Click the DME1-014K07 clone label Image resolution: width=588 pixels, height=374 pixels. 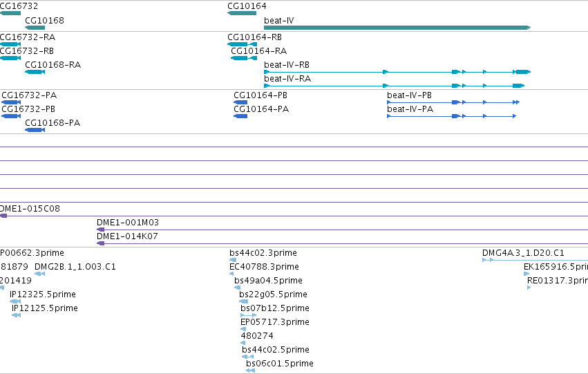tap(127, 236)
